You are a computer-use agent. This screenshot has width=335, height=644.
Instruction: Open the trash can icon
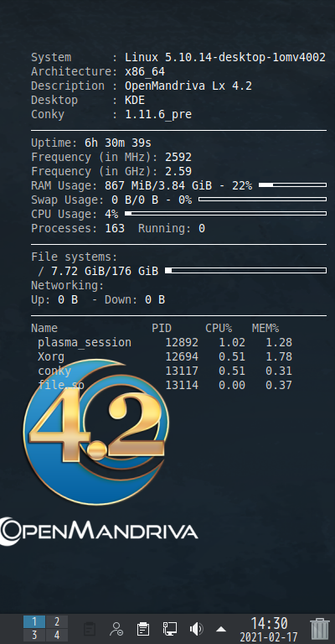(320, 629)
